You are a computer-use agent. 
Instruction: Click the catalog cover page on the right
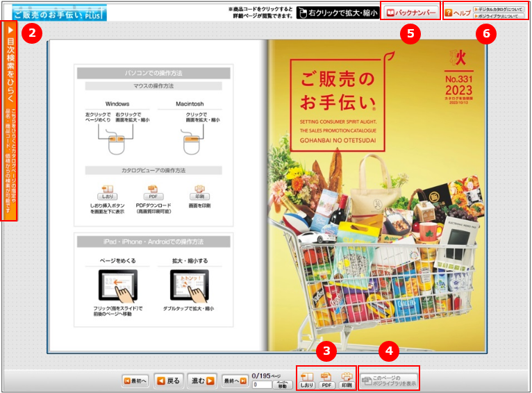376,195
